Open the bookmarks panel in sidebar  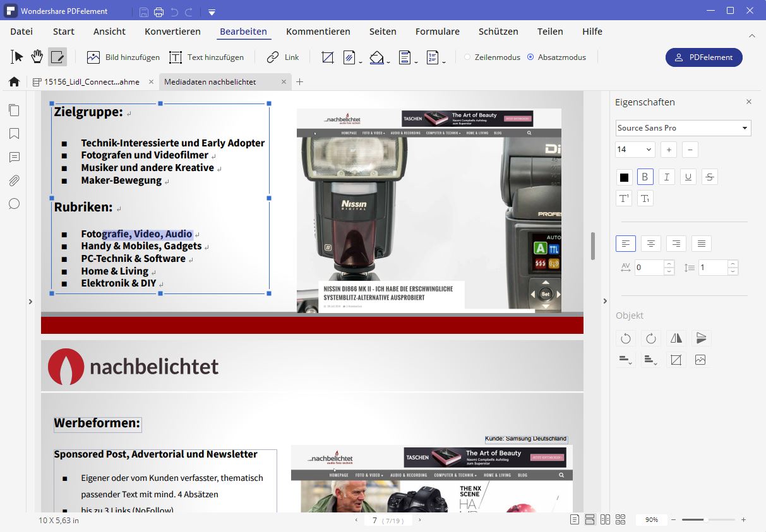point(14,134)
